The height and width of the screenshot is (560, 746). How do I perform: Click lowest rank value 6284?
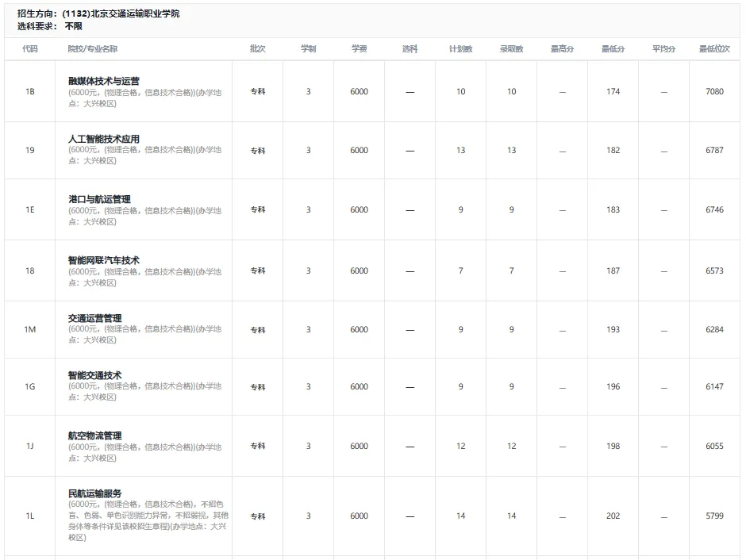714,329
